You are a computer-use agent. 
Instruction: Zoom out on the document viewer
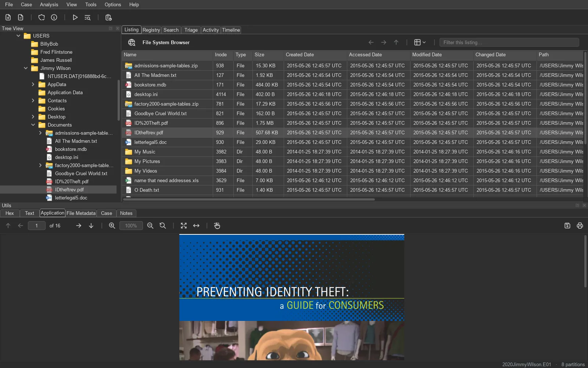tap(150, 226)
